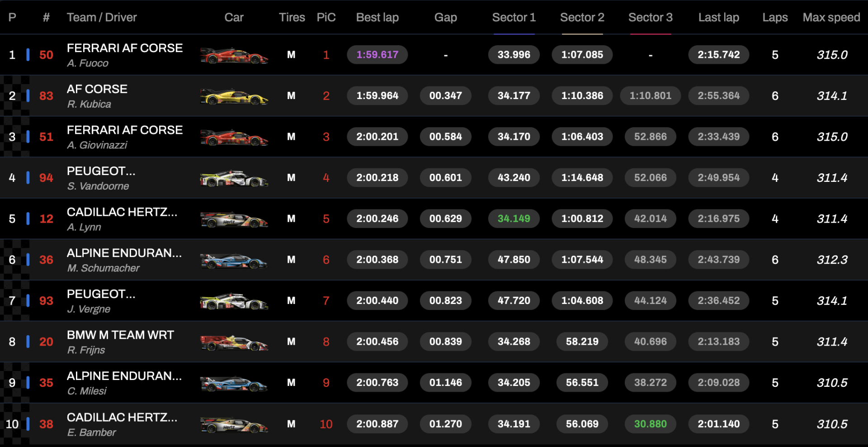This screenshot has height=447, width=868.
Task: Click the #93 Peugeot car image
Action: [234, 301]
